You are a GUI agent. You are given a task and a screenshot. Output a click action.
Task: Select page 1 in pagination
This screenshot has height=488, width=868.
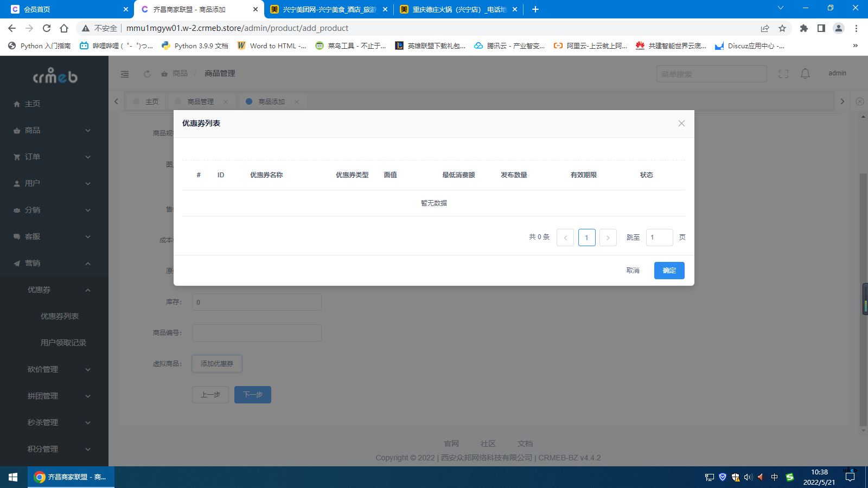(587, 237)
